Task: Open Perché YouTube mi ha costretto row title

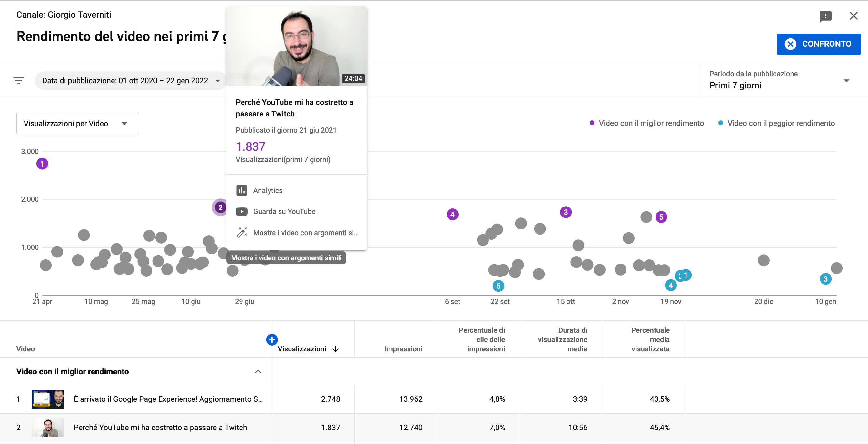Action: [160, 427]
